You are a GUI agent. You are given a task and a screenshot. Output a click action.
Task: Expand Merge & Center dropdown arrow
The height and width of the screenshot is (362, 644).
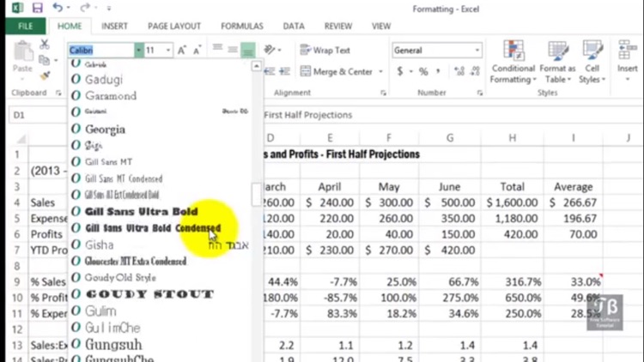[380, 71]
